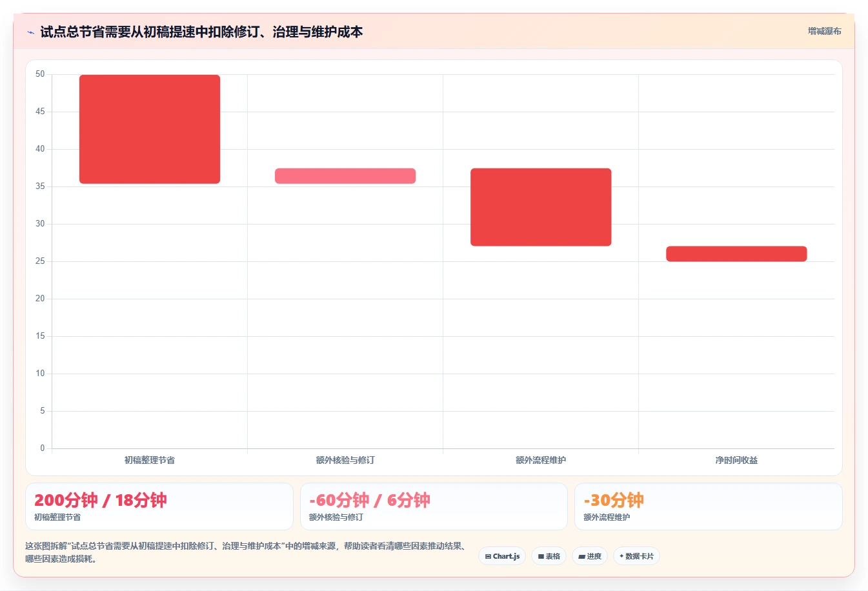Click the y-axis value 0

(43, 448)
